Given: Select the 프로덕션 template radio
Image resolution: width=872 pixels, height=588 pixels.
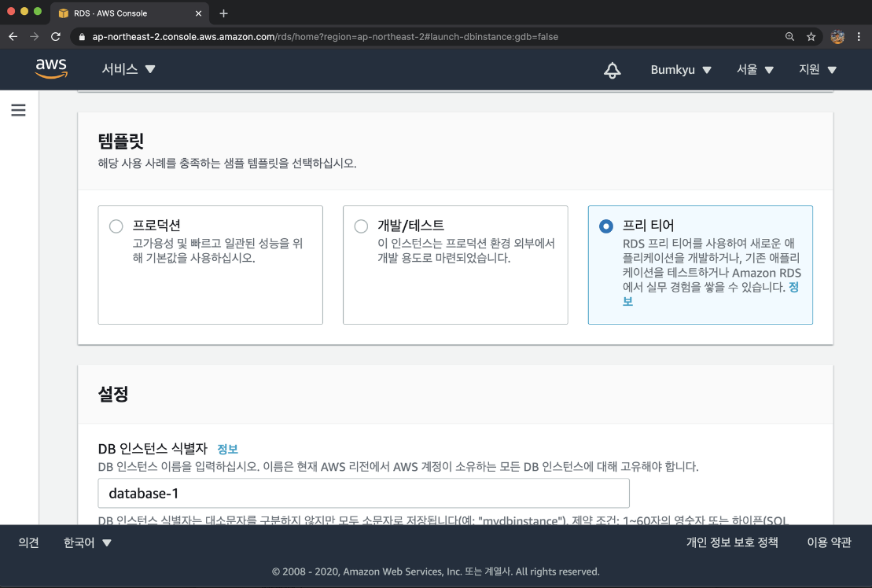Looking at the screenshot, I should point(116,226).
